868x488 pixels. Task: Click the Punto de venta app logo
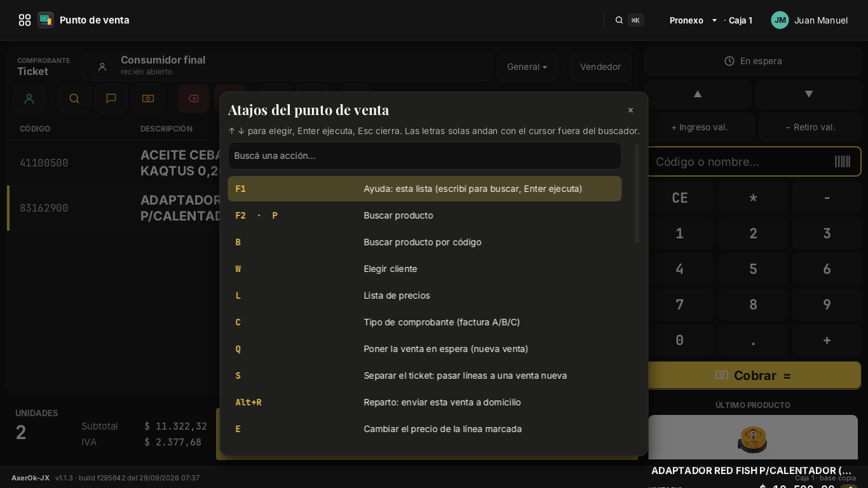click(46, 20)
